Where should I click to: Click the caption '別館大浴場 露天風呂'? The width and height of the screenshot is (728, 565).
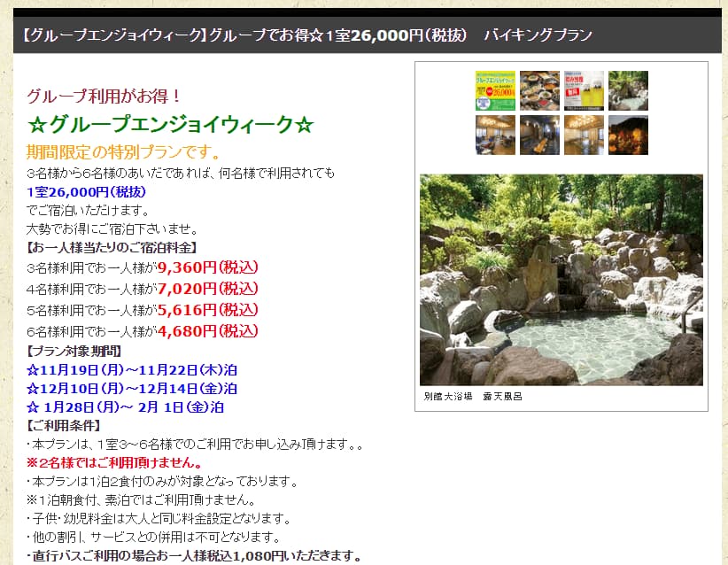(473, 397)
